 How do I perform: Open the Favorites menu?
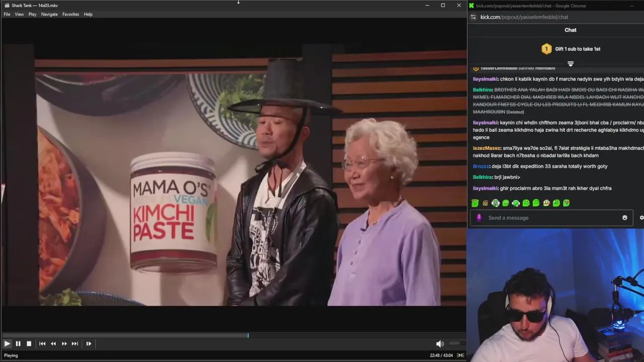tap(70, 14)
